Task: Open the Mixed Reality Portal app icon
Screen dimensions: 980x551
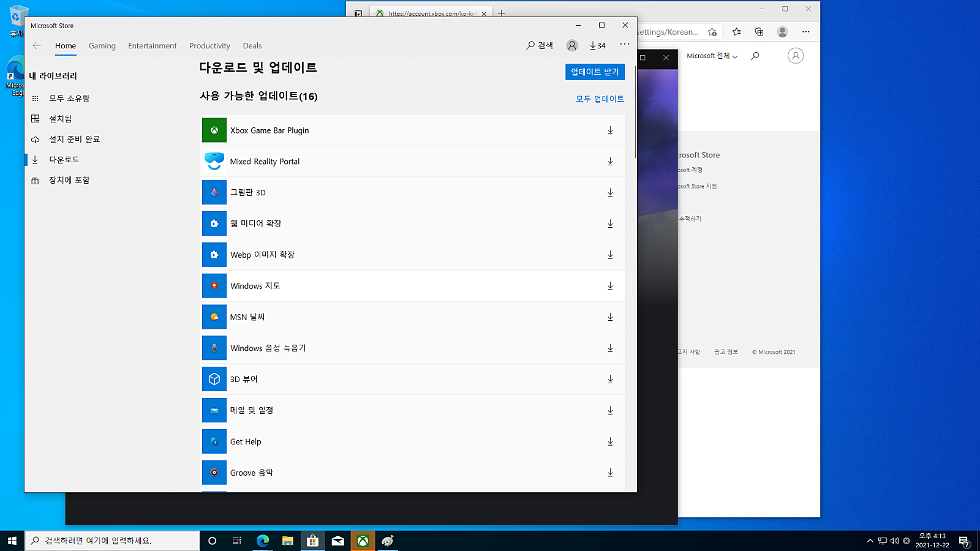Action: coord(214,162)
